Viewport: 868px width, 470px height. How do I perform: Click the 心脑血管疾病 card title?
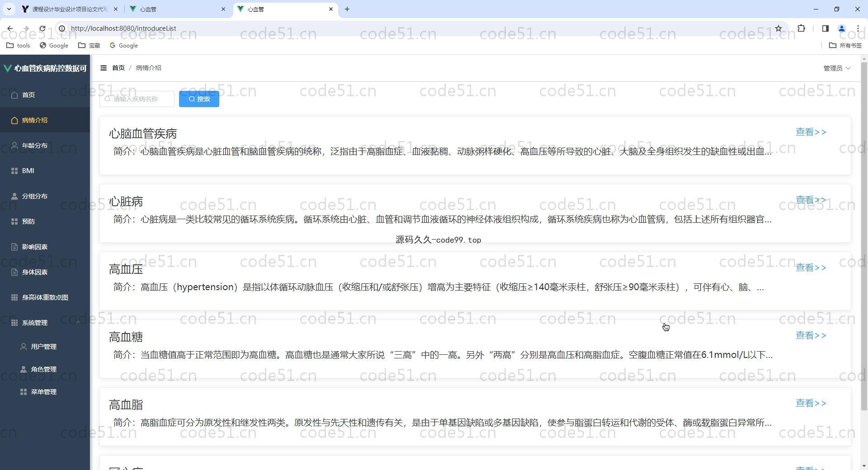point(143,134)
